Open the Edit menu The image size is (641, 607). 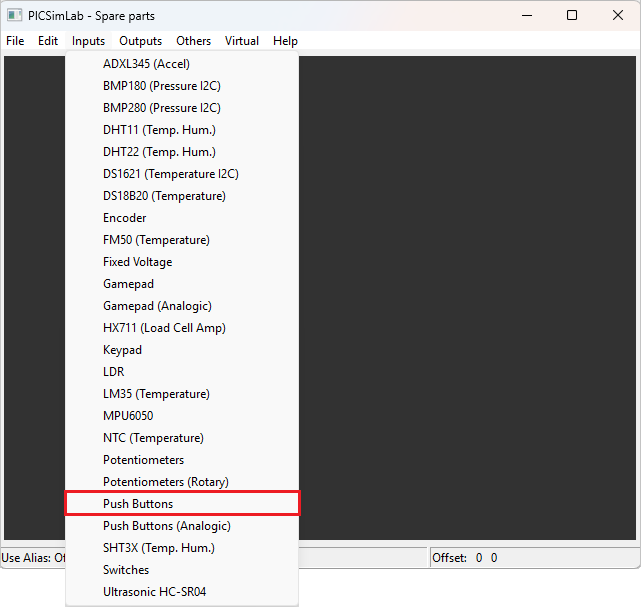click(48, 41)
